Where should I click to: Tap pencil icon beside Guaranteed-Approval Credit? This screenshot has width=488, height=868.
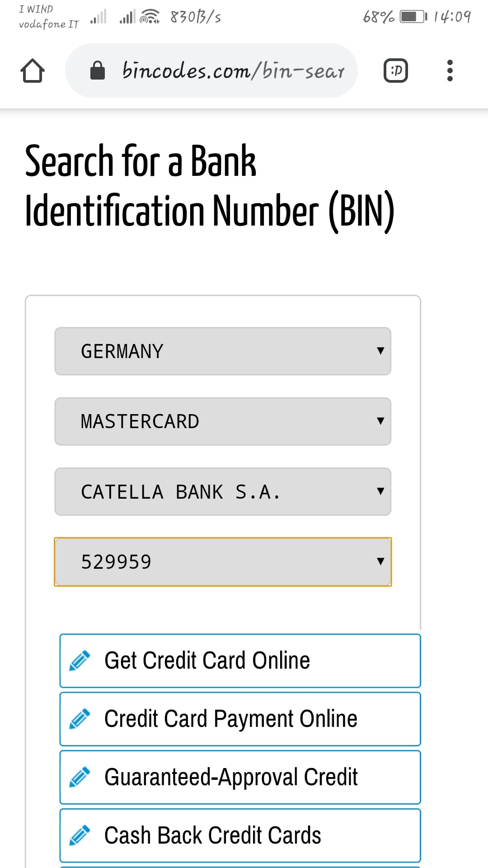point(80,777)
